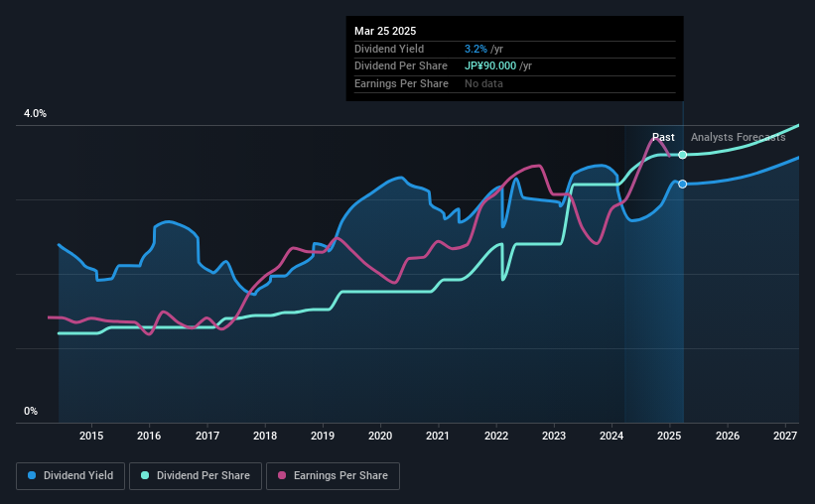Click the 0% y-axis label
The width and height of the screenshot is (815, 504).
coord(31,411)
